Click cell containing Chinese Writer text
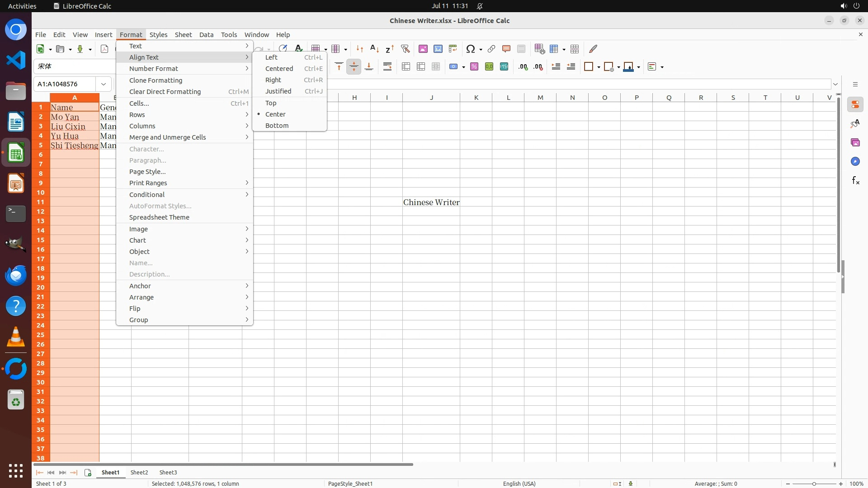This screenshot has width=868, height=488. click(431, 202)
